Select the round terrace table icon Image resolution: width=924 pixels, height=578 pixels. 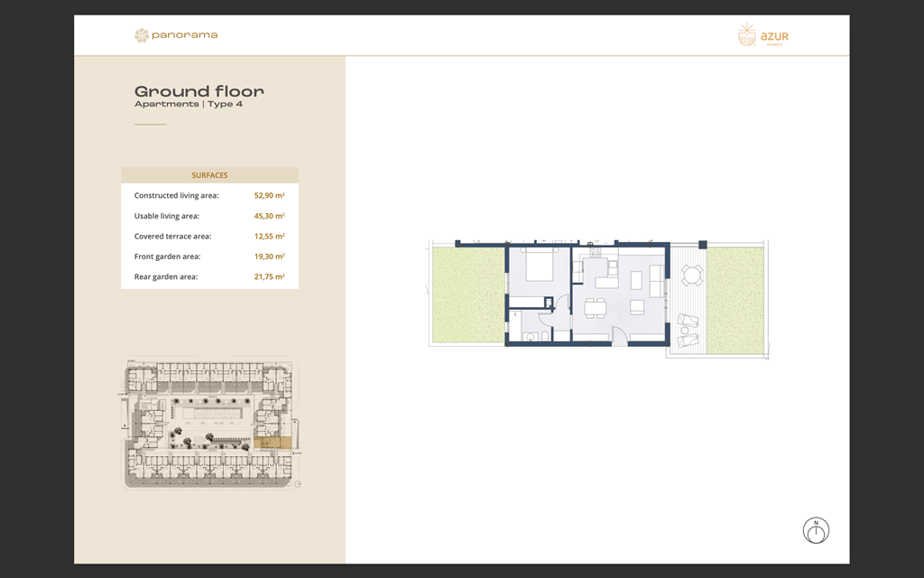click(692, 275)
